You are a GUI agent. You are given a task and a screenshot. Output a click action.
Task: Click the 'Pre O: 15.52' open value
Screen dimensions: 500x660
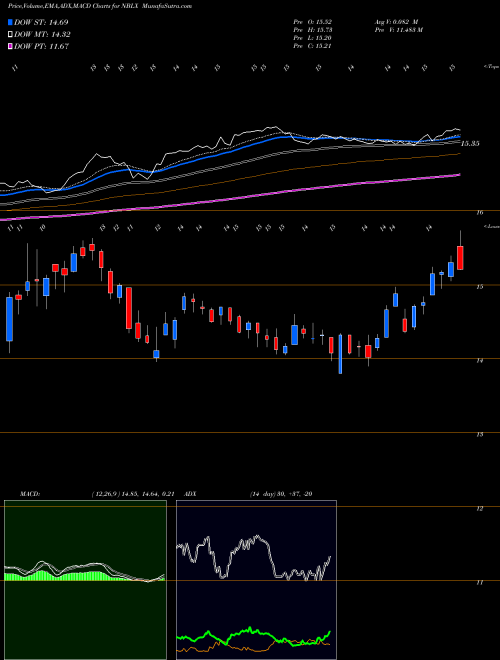click(313, 22)
